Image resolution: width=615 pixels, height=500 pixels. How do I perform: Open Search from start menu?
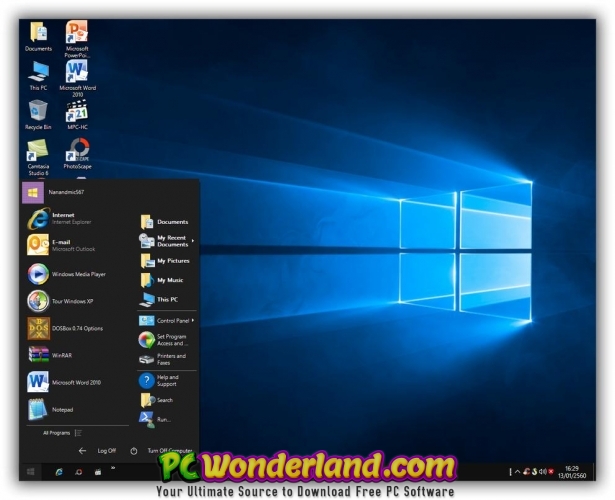(x=156, y=400)
